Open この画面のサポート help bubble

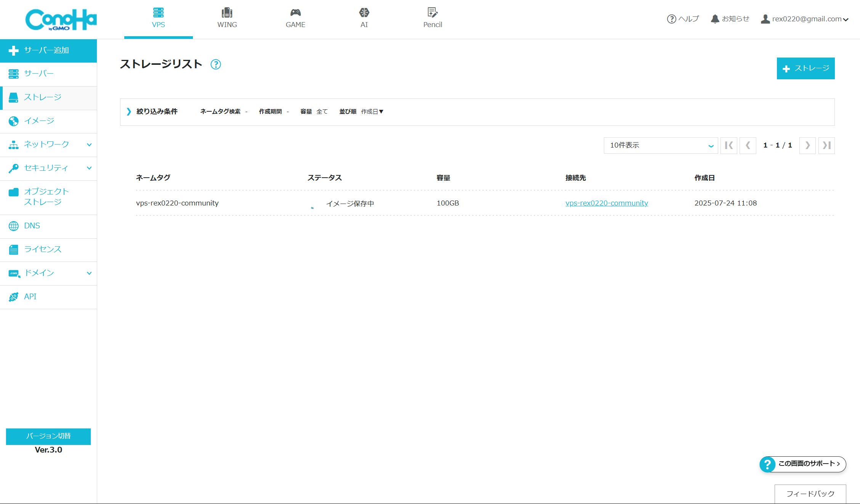802,464
